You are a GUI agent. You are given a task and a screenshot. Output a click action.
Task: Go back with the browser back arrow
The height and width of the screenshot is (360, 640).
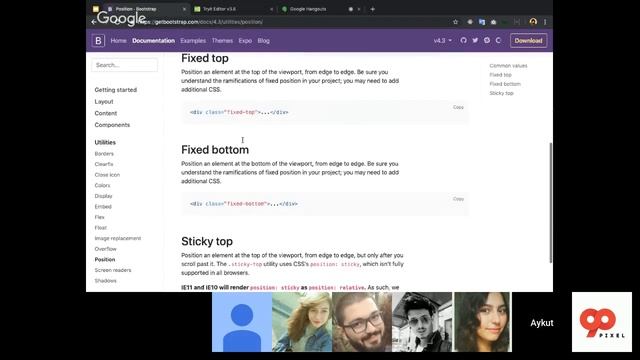click(94, 22)
